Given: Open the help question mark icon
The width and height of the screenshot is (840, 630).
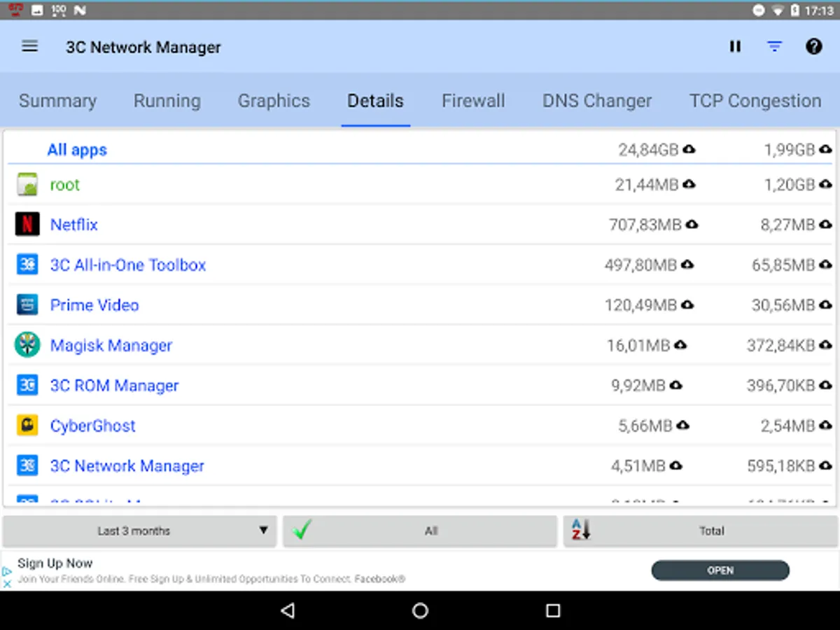Looking at the screenshot, I should [813, 47].
